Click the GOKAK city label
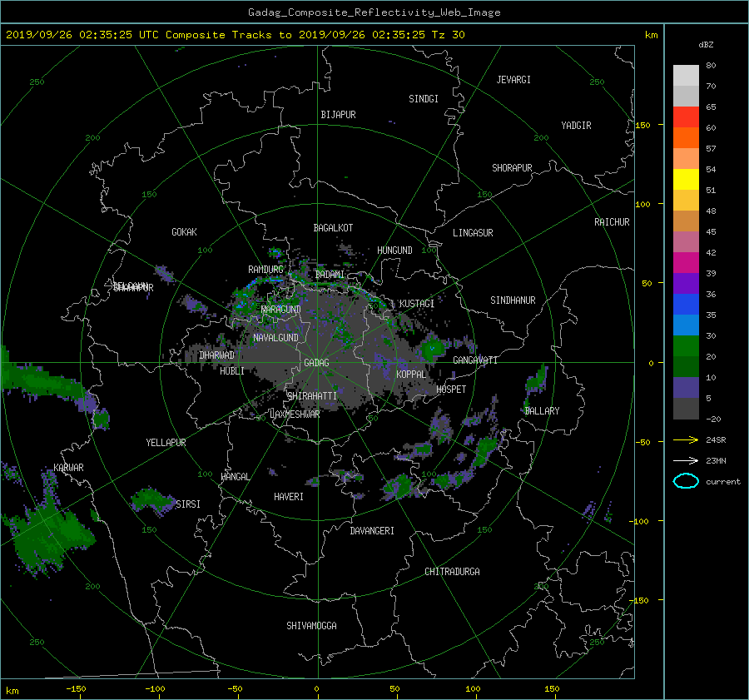The height and width of the screenshot is (700, 749). pyautogui.click(x=184, y=231)
